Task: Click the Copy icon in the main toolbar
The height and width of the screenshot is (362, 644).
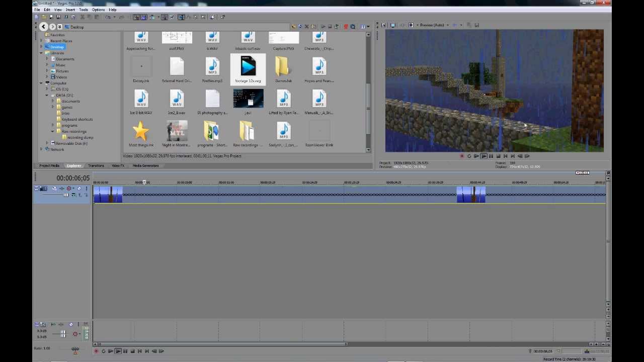Action: click(89, 17)
